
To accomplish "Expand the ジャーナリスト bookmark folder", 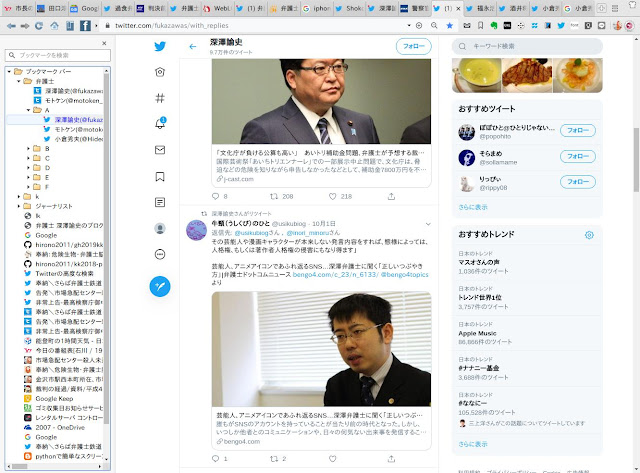I will [19, 207].
